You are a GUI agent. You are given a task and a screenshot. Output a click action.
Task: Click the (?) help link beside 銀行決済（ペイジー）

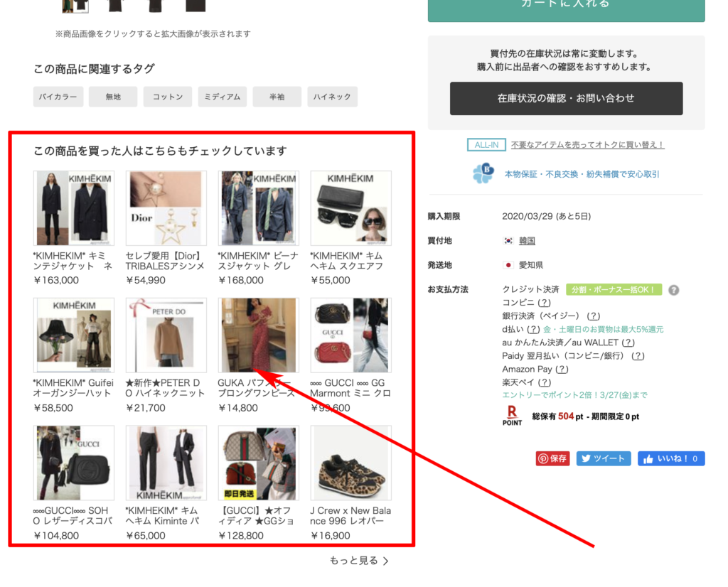594,316
